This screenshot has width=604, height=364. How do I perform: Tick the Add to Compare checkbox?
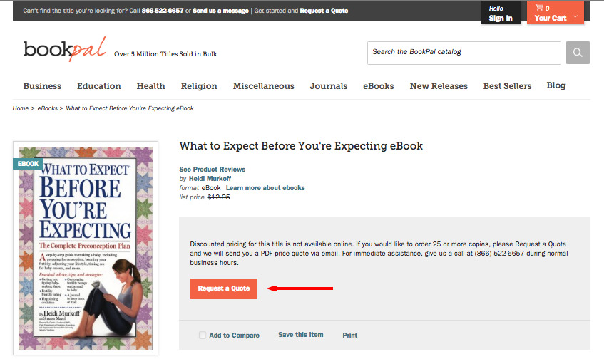click(203, 335)
